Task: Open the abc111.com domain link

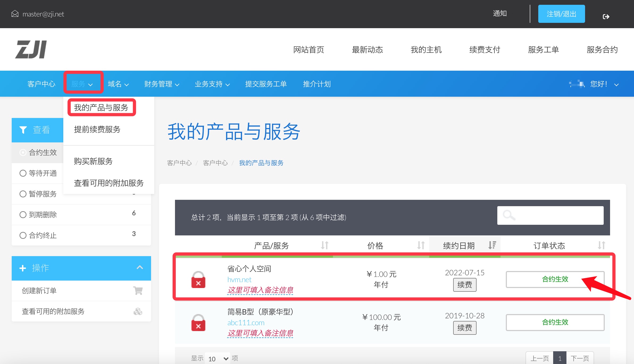Action: [246, 323]
